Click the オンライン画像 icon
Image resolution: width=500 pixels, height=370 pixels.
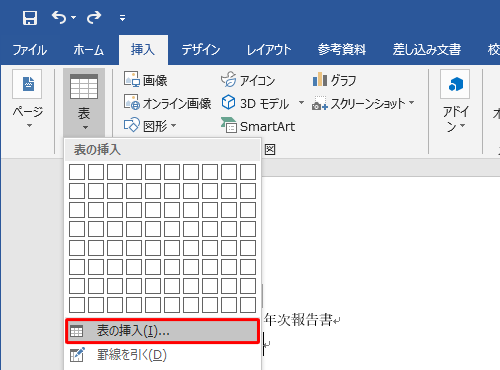[131, 102]
